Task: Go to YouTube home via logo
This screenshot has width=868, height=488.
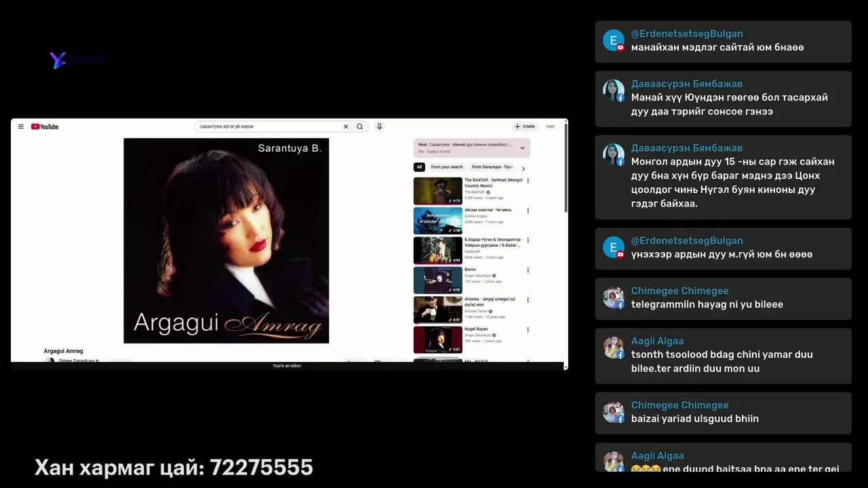Action: [x=45, y=127]
